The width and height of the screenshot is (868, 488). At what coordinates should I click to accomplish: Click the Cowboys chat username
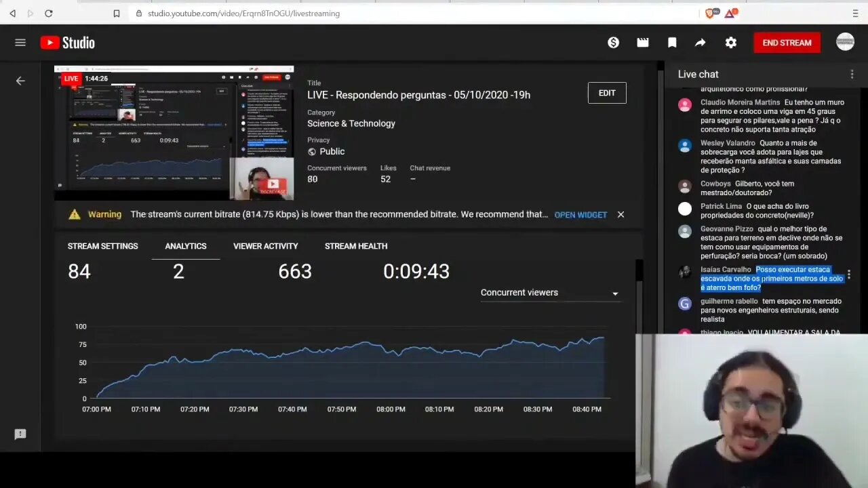tap(715, 184)
